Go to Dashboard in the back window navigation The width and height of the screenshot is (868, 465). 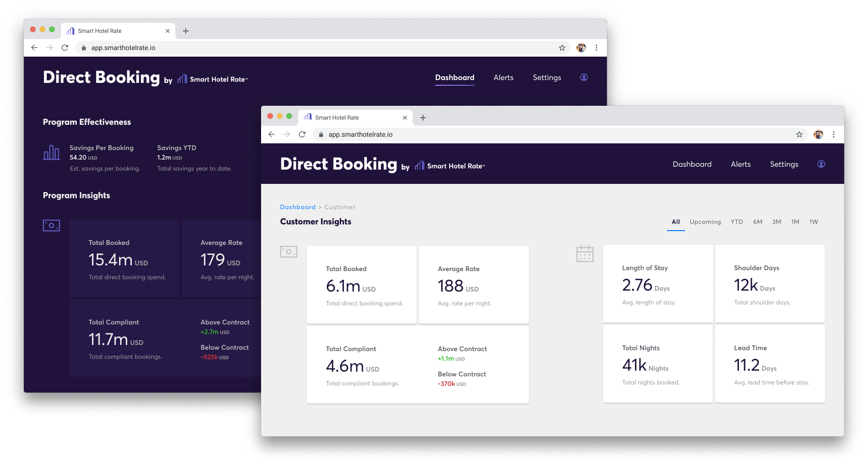(454, 78)
